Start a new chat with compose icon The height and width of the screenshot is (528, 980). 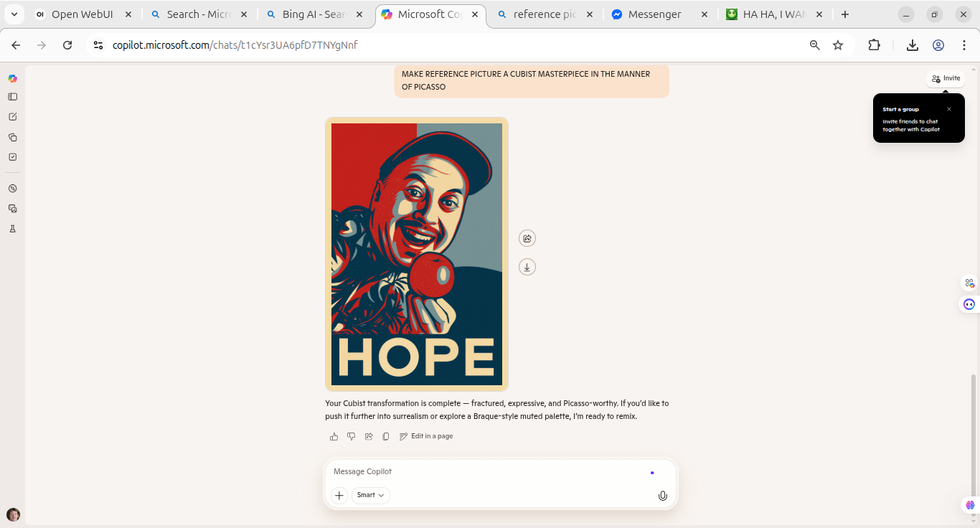click(12, 117)
